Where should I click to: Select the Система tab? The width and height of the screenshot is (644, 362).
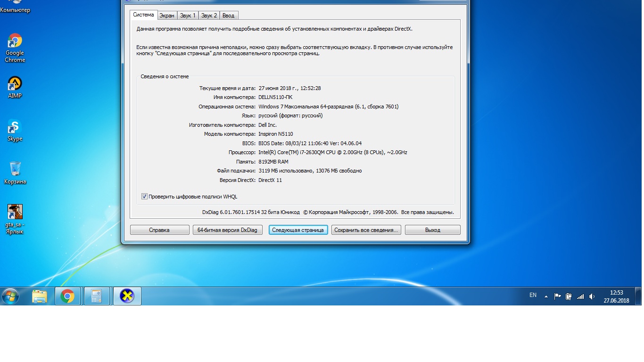143,15
